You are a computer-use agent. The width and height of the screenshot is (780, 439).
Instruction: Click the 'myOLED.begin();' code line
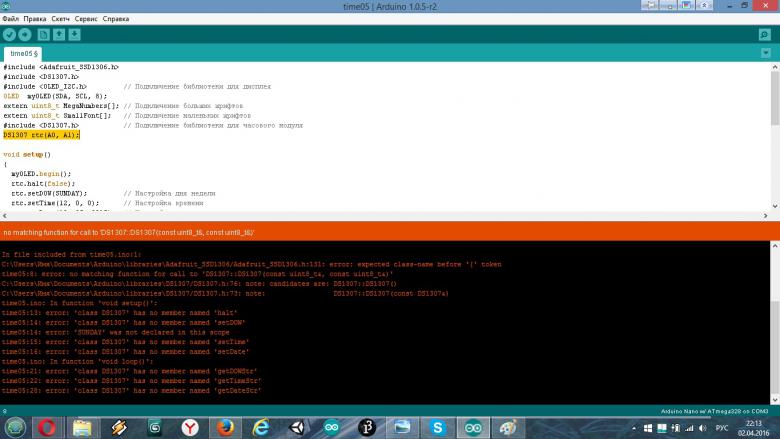[x=41, y=174]
